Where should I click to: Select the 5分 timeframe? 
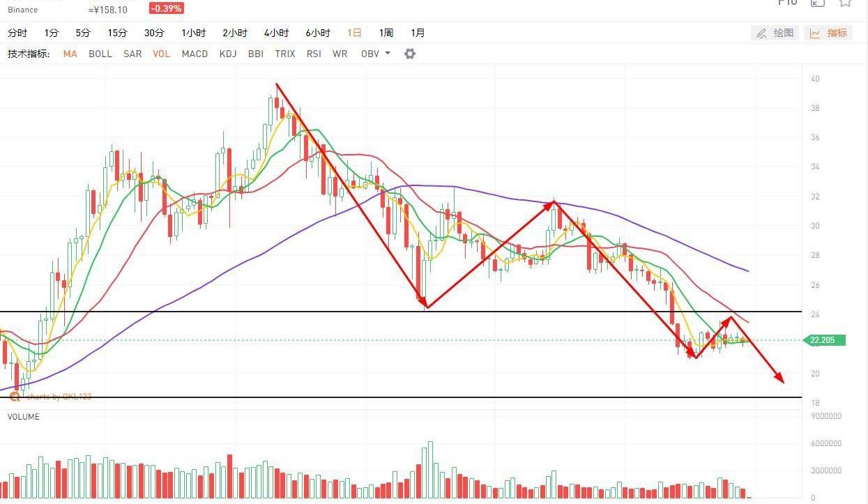(x=83, y=33)
